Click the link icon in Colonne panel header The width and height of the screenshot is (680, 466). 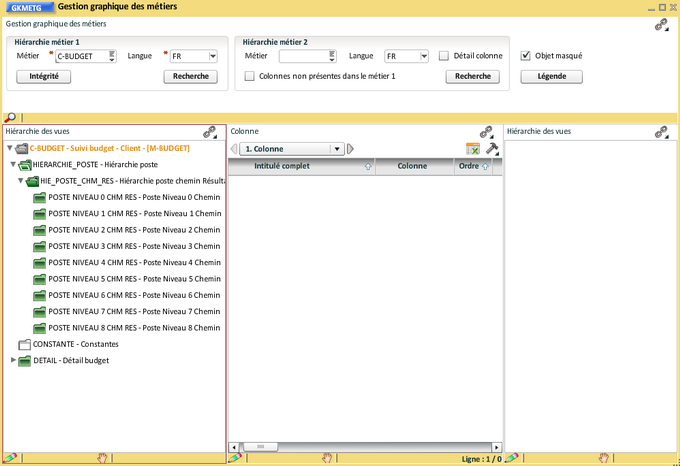(x=486, y=132)
